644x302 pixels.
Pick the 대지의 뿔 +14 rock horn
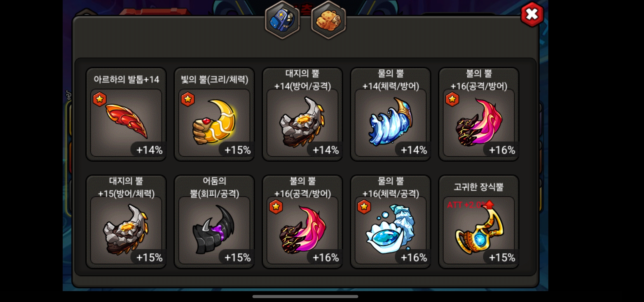pos(303,114)
